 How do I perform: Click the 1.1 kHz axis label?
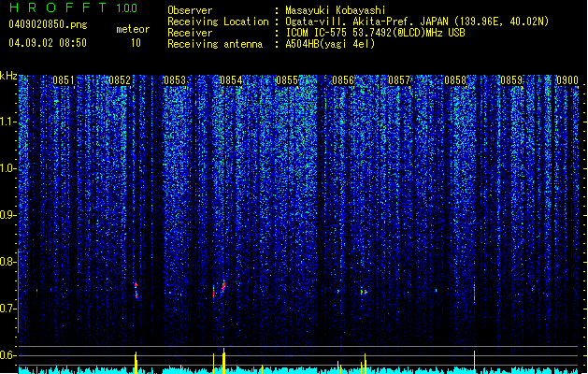8,122
